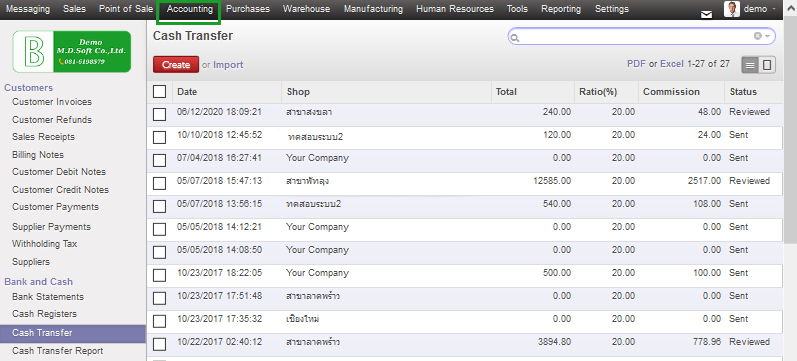Sort by the Status column header
This screenshot has width=797, height=361.
tap(754, 92)
